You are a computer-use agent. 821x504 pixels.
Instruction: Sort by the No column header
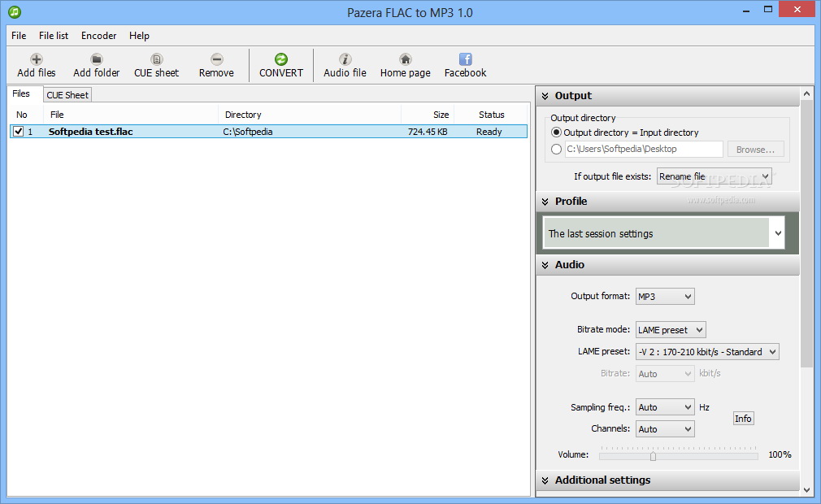[27, 115]
